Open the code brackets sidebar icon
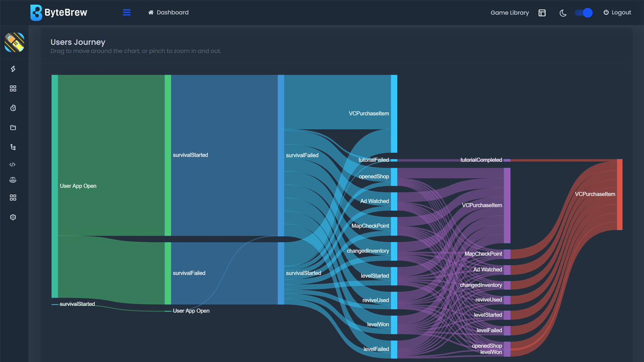 click(13, 164)
